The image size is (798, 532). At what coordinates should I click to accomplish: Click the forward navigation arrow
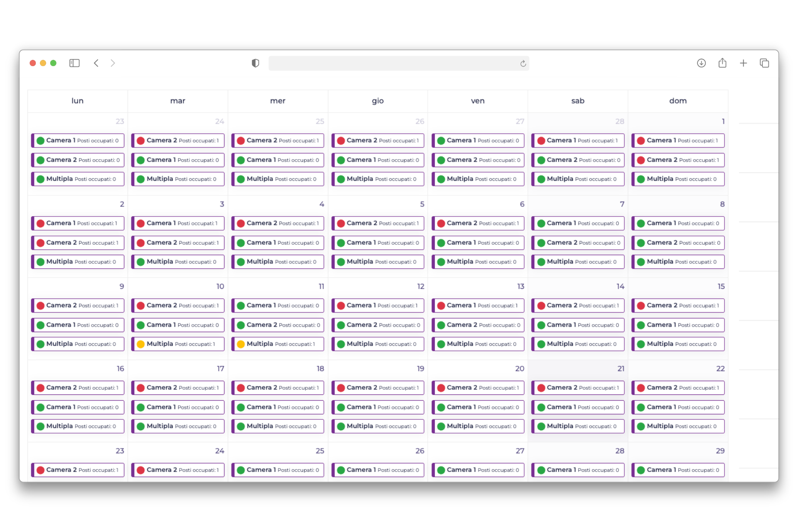[113, 63]
